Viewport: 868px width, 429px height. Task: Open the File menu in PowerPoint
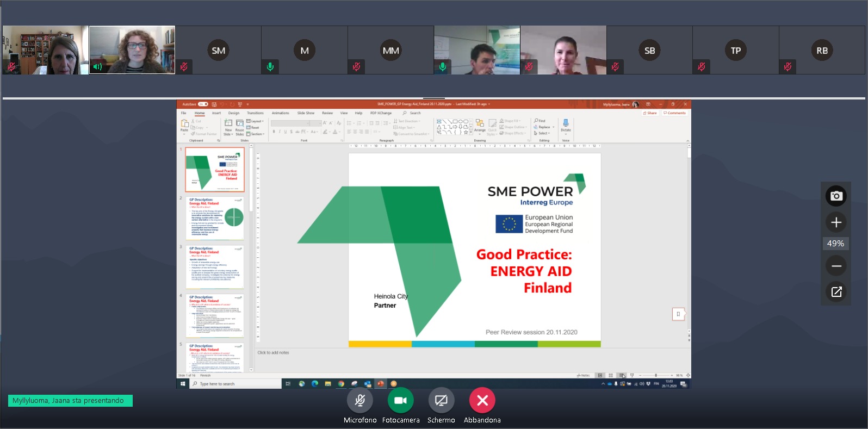184,113
